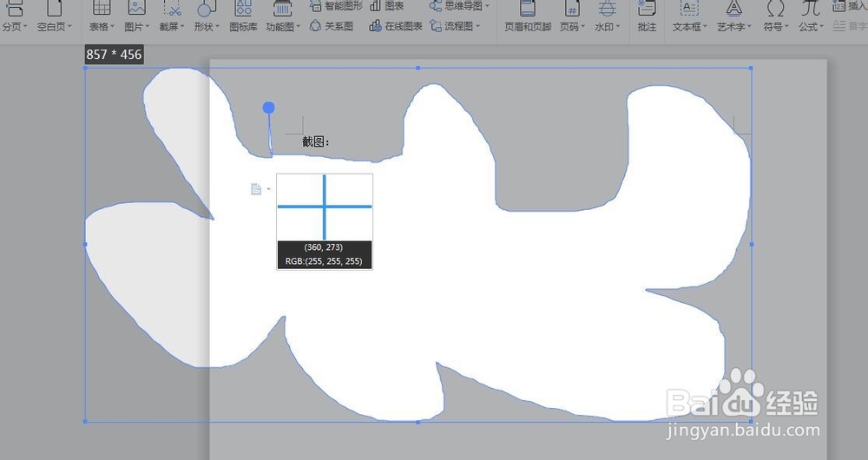Click the bottom-middle selection handle
Image resolution: width=868 pixels, height=460 pixels.
(x=418, y=422)
